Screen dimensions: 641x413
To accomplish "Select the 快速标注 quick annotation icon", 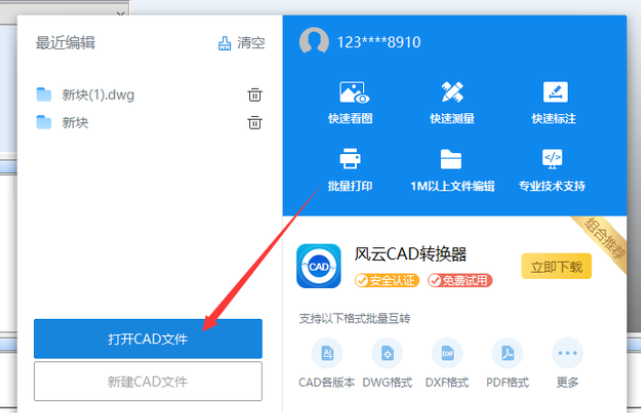I will (x=555, y=92).
